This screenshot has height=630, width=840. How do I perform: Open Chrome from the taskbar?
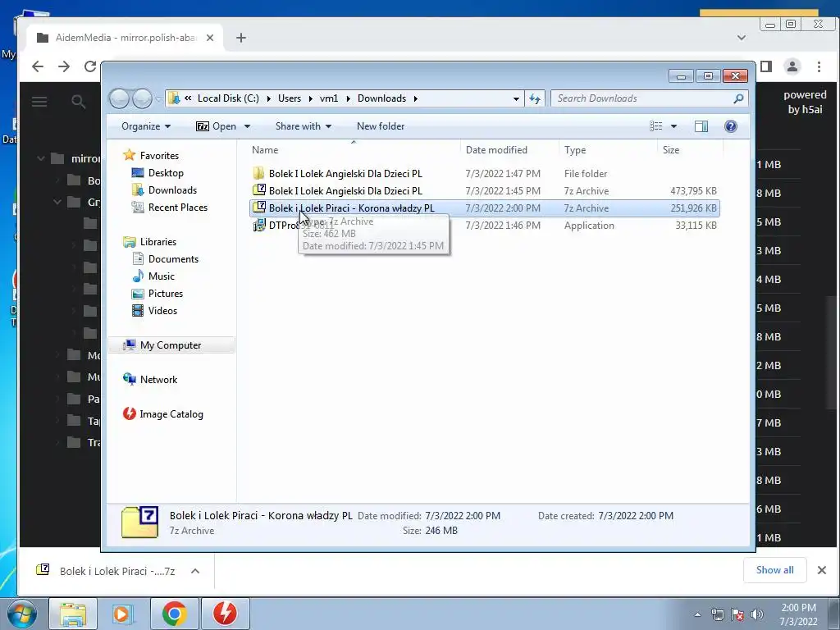[174, 614]
